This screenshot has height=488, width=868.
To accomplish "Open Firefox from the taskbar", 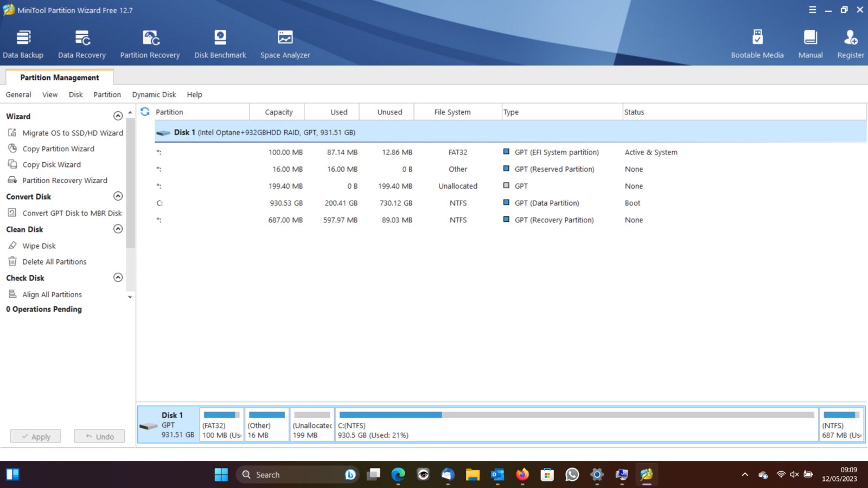I will pos(522,475).
